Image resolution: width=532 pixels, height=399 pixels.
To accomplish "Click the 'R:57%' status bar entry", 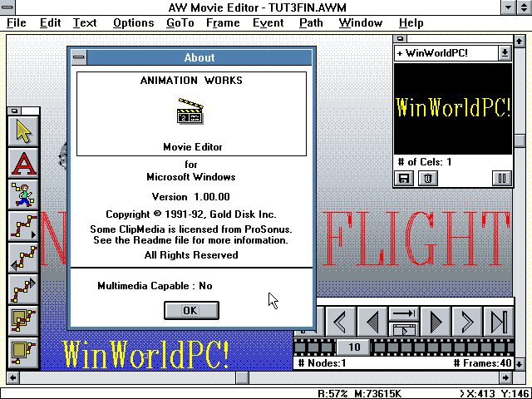I will (x=332, y=394).
